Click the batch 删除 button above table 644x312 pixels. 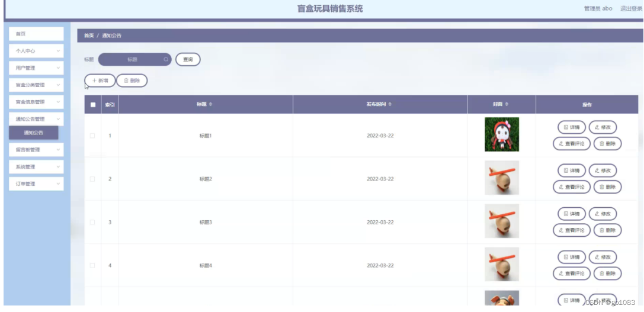(132, 81)
